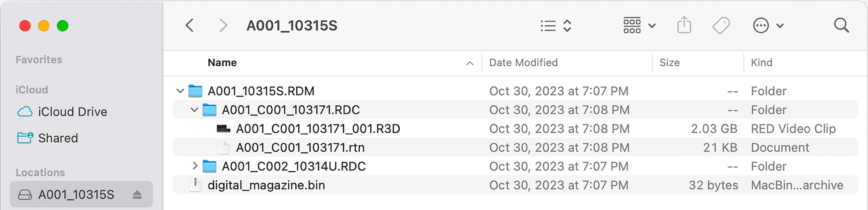Toggle grouping via the grid view chevron

(652, 25)
